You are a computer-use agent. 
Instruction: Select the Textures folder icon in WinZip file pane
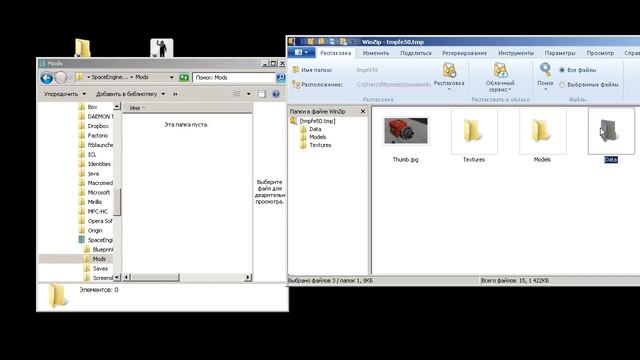pos(473,131)
